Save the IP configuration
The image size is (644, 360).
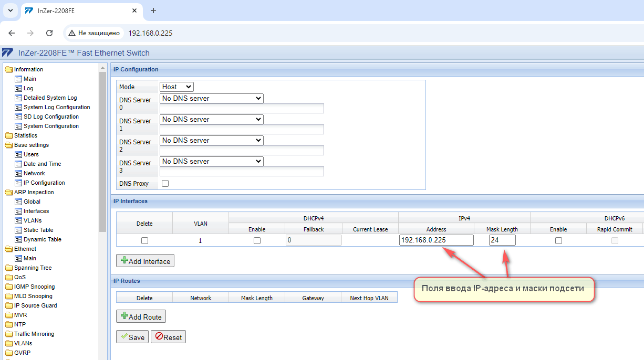tap(132, 337)
